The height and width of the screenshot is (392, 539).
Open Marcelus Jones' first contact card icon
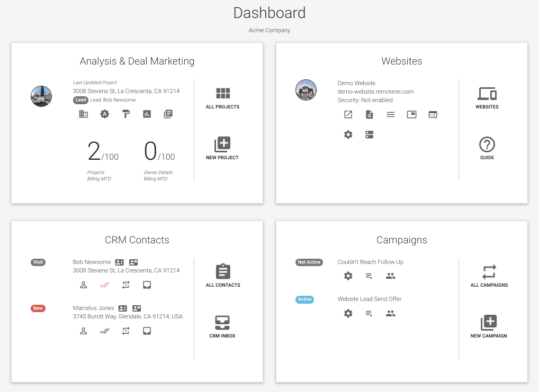pos(123,308)
